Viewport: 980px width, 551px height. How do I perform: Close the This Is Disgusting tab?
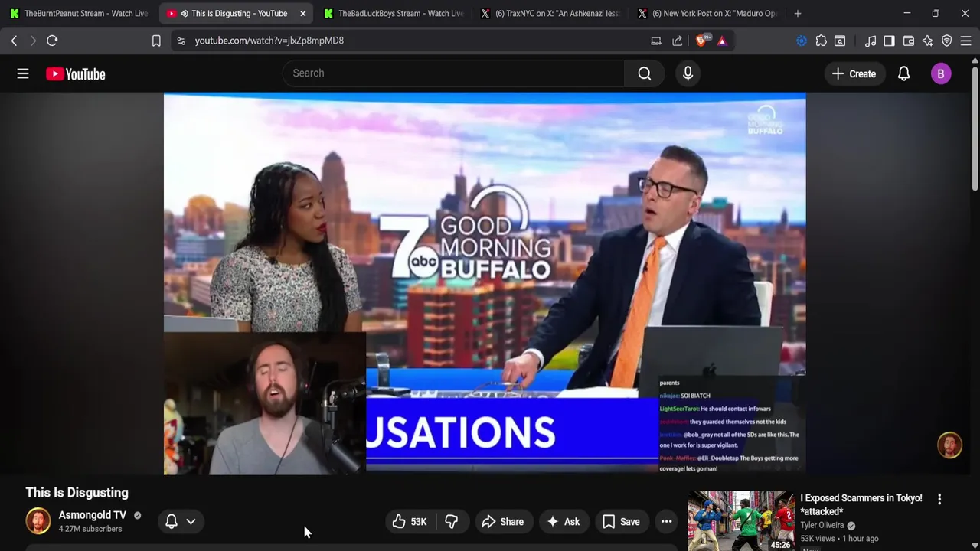303,13
